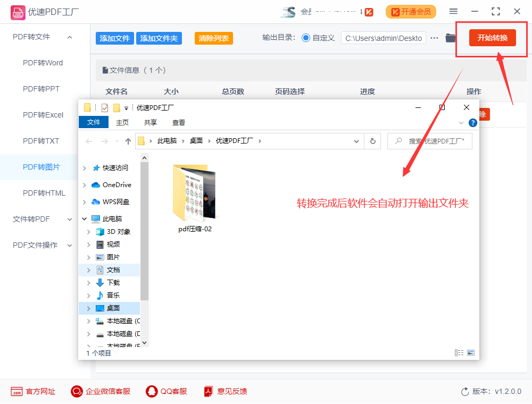The height and width of the screenshot is (404, 532).
Task: Click the 开始转换 conversion button
Action: click(x=492, y=38)
